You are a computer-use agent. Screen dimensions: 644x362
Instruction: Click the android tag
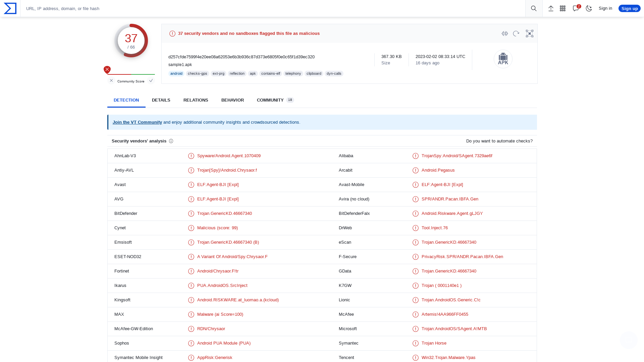click(x=176, y=74)
